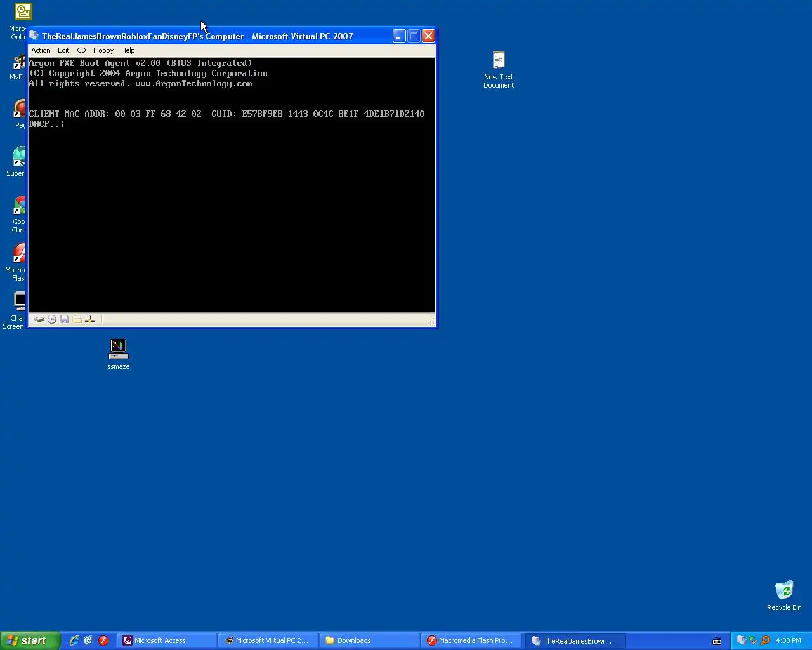Image resolution: width=812 pixels, height=650 pixels.
Task: Select the MyPal desktop shortcut
Action: click(18, 66)
